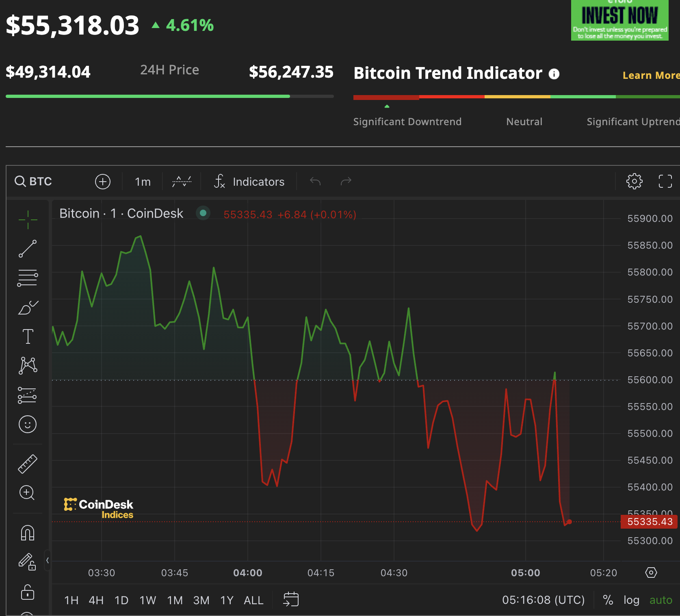The image size is (680, 616).
Task: Select the brush drawing tool
Action: 28,308
